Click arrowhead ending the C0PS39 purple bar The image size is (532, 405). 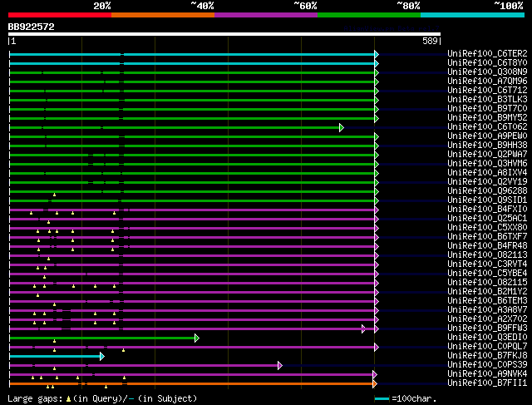pos(280,365)
